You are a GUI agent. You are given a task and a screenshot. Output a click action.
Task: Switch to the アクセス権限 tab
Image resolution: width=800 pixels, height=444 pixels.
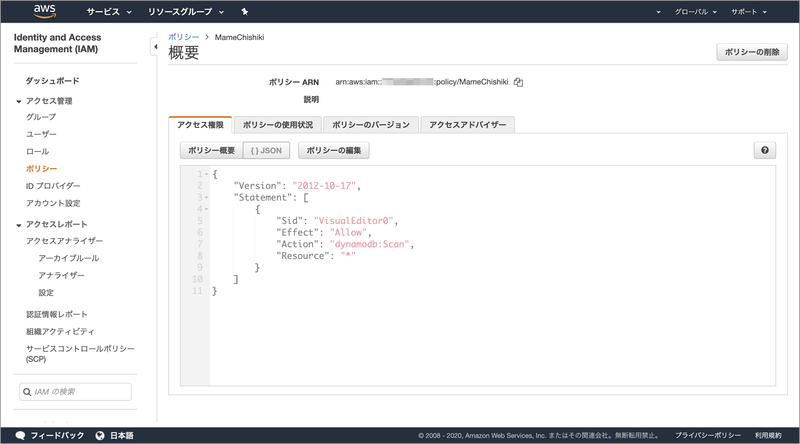pyautogui.click(x=200, y=125)
